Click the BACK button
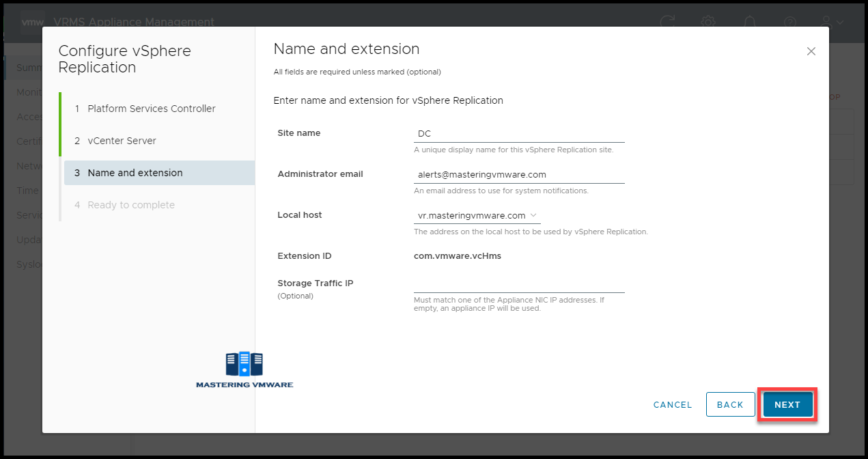Screen dimensions: 868x459 [x=730, y=404]
